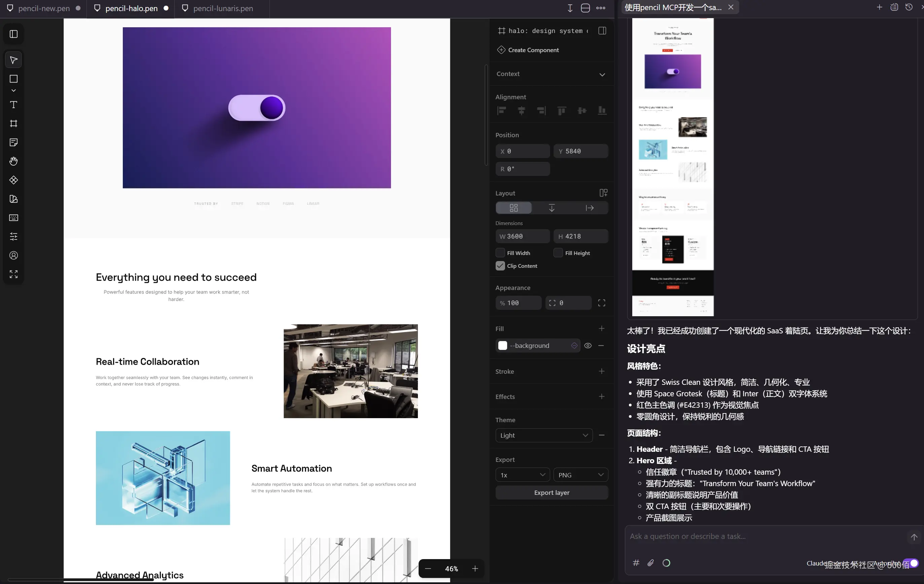Click the white --background color swatch

502,345
